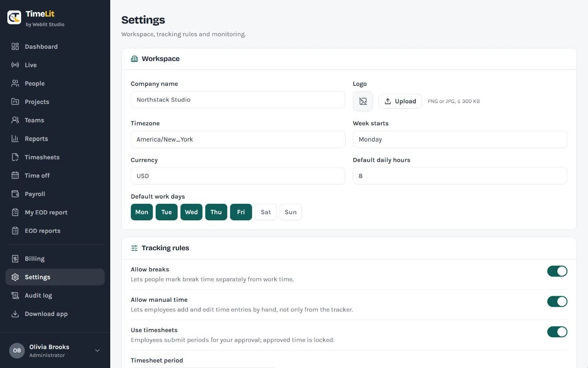Click the Upload logo button
Image resolution: width=588 pixels, height=368 pixels.
click(400, 101)
